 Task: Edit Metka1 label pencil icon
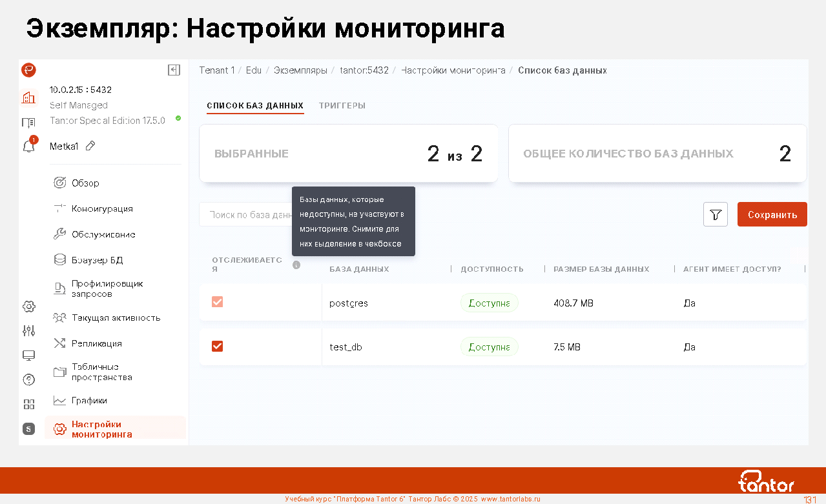click(x=90, y=146)
